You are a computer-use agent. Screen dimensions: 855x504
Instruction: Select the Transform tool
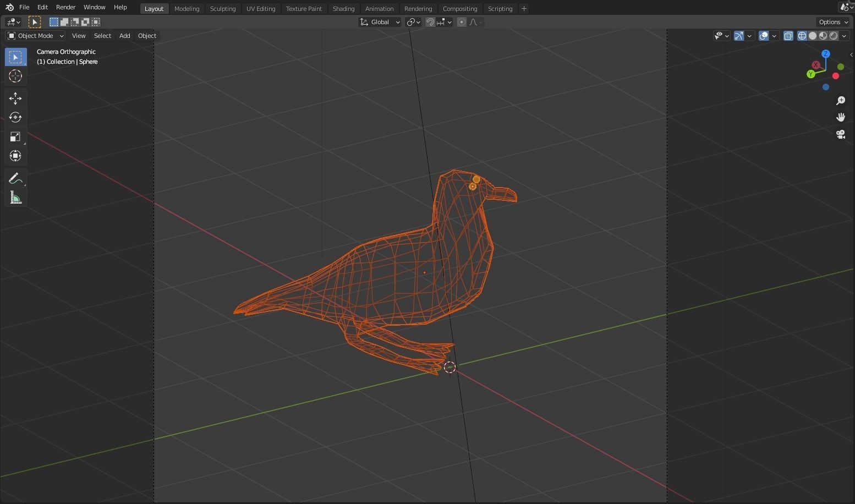click(x=15, y=156)
